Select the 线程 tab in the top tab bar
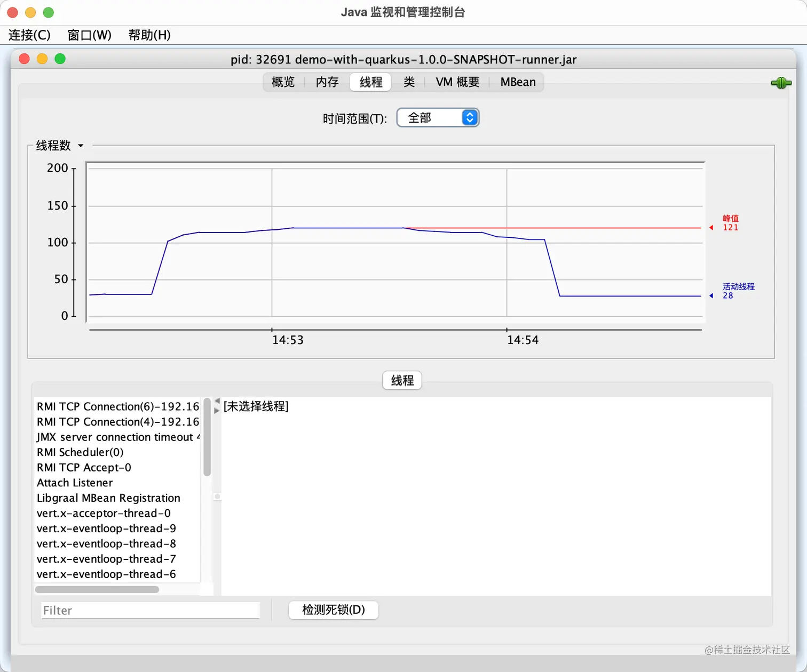 pos(371,82)
